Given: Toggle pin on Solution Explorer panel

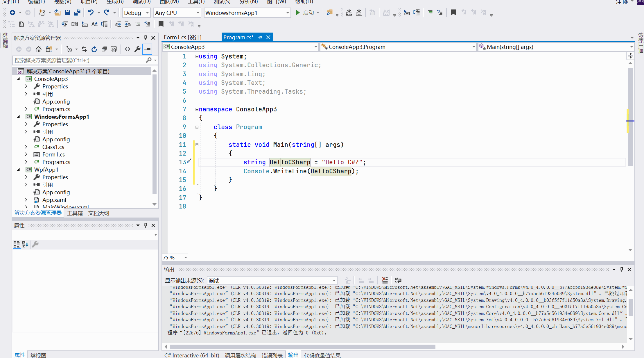Looking at the screenshot, I should [x=146, y=38].
